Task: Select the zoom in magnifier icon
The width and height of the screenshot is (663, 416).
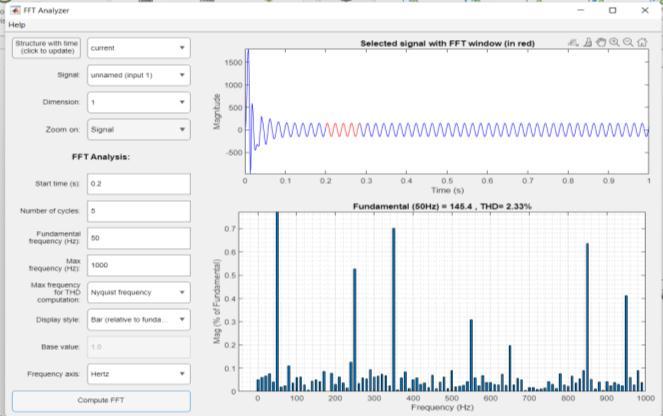Action: pos(614,42)
